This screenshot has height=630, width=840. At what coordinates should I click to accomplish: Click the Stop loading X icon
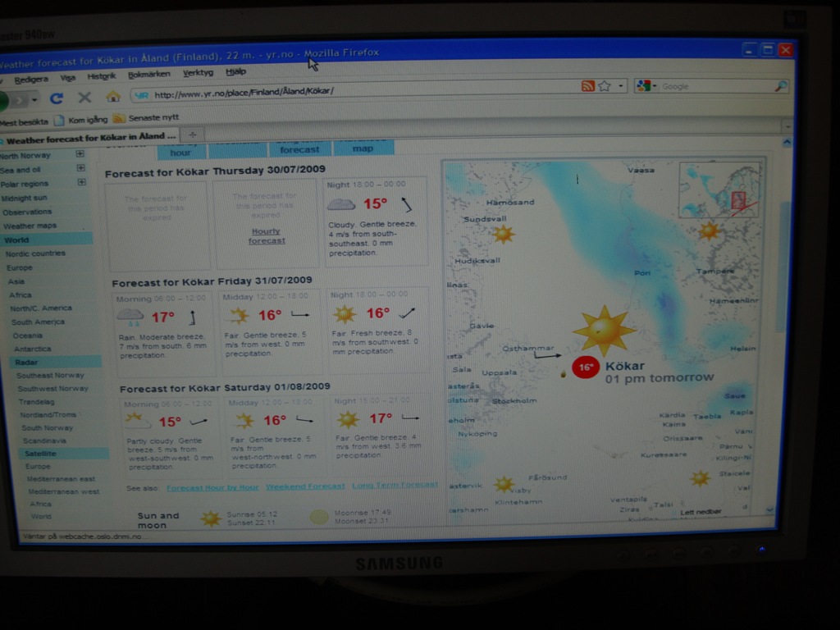pyautogui.click(x=84, y=98)
